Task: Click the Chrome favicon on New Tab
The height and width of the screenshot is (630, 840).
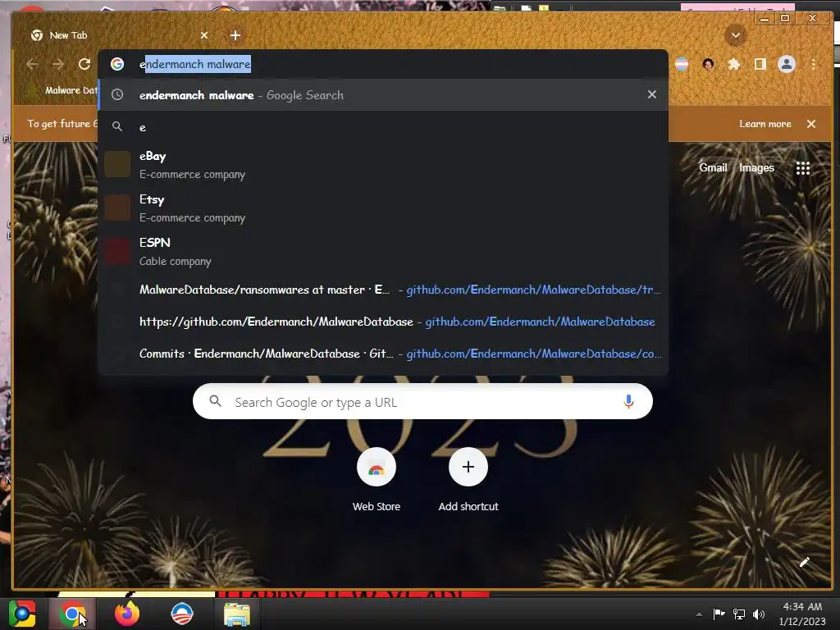Action: tap(37, 35)
